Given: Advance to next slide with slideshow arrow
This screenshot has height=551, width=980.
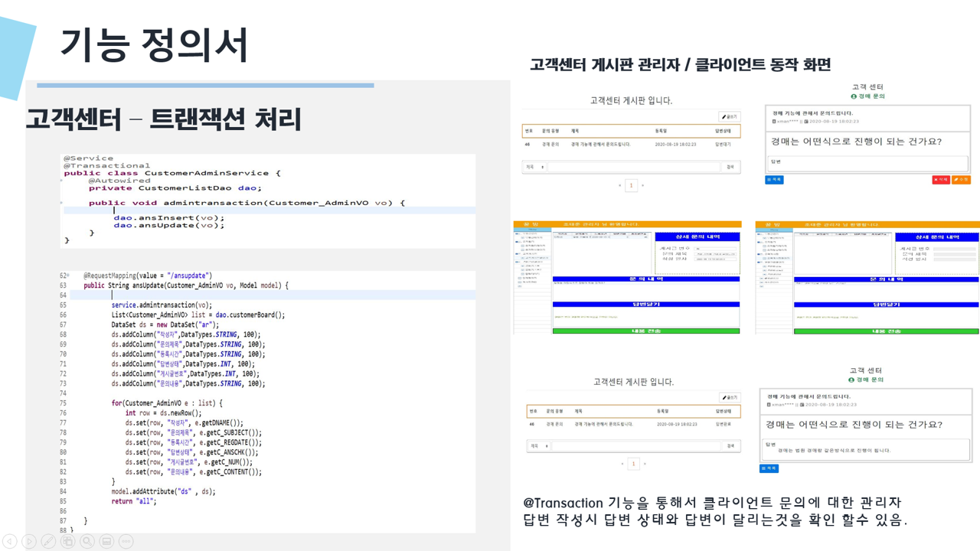Looking at the screenshot, I should pos(29,541).
